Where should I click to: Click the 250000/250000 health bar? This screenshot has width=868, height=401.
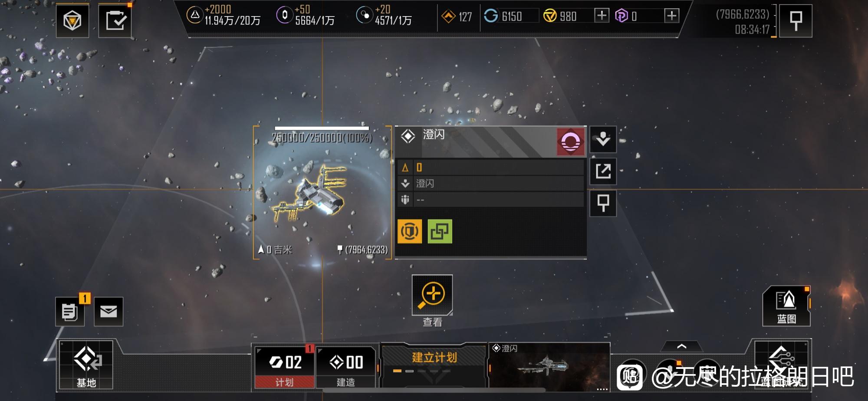click(322, 128)
